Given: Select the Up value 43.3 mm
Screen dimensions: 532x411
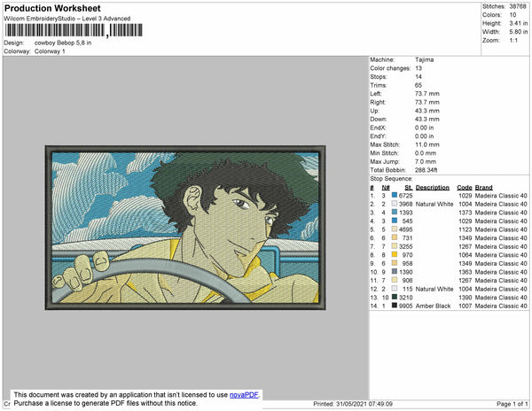Looking at the screenshot, I should pyautogui.click(x=426, y=111).
